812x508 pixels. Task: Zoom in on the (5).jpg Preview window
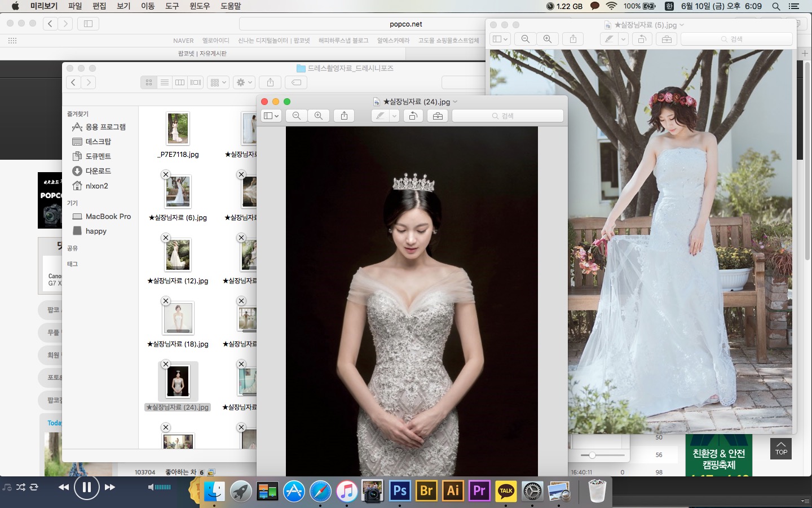tap(548, 39)
